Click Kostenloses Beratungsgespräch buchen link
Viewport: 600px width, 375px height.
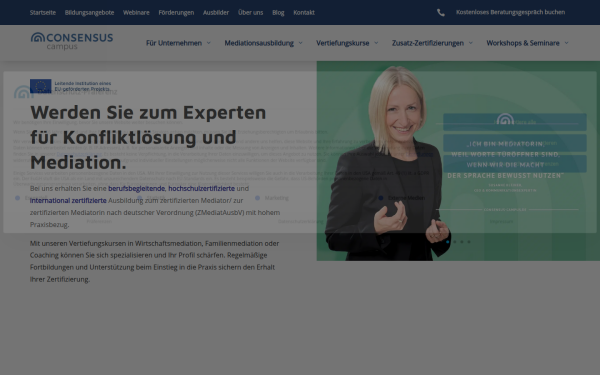coord(510,12)
